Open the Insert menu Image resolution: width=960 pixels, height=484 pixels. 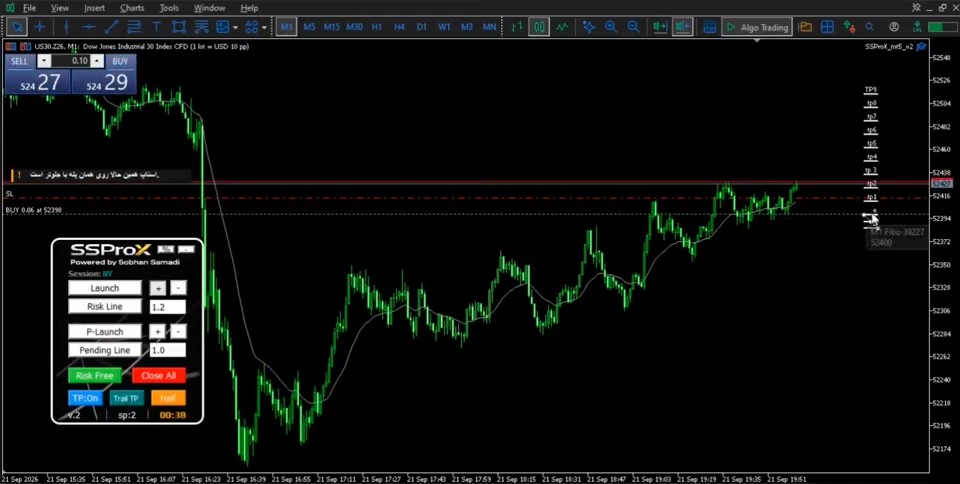point(95,8)
